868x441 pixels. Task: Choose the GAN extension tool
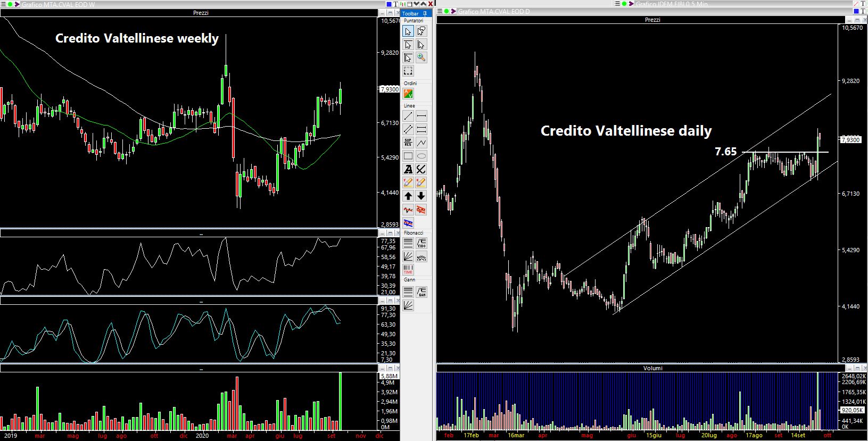pyautogui.click(x=421, y=292)
